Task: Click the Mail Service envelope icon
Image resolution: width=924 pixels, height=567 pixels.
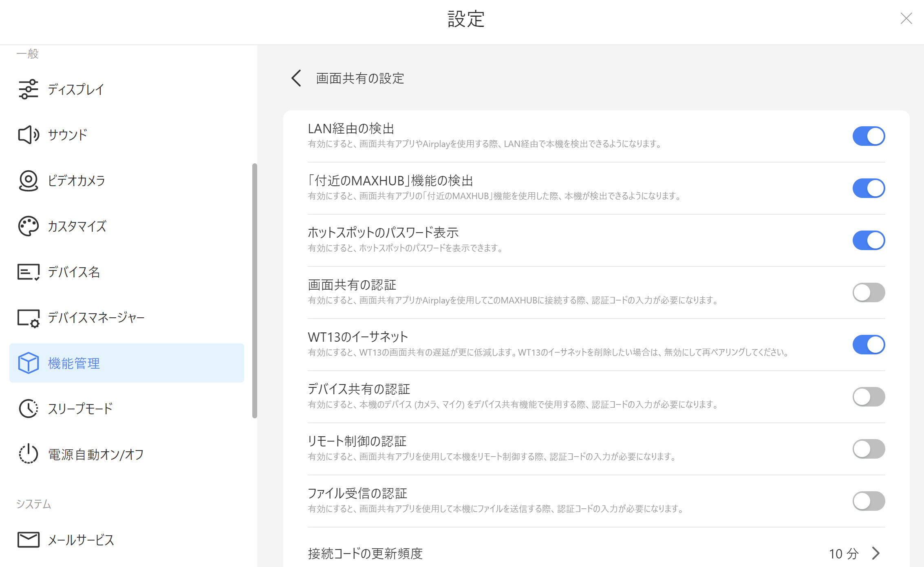Action: tap(28, 540)
